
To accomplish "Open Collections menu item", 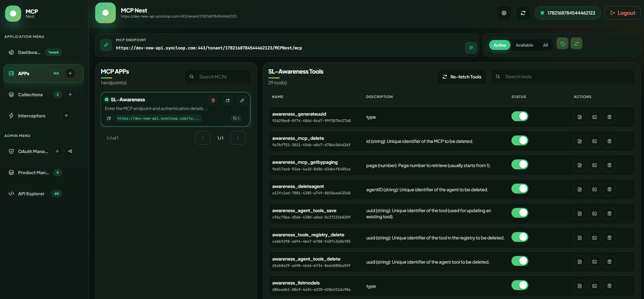I will pyautogui.click(x=30, y=94).
